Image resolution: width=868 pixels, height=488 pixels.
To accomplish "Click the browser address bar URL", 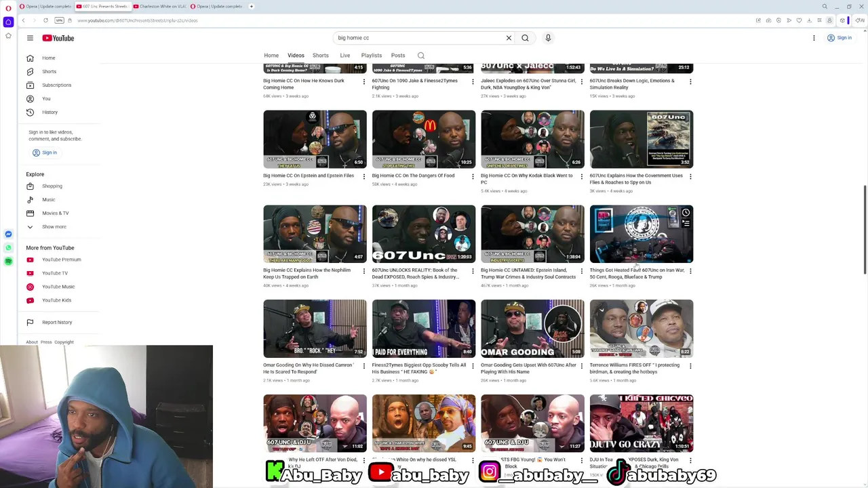I will tap(137, 20).
